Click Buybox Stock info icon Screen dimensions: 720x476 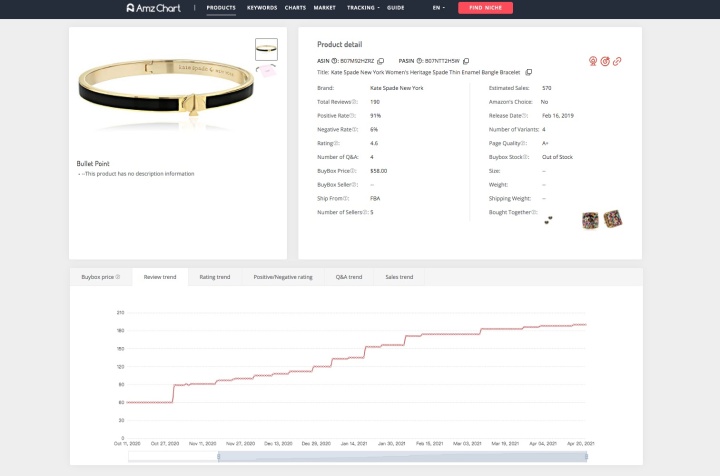point(525,157)
